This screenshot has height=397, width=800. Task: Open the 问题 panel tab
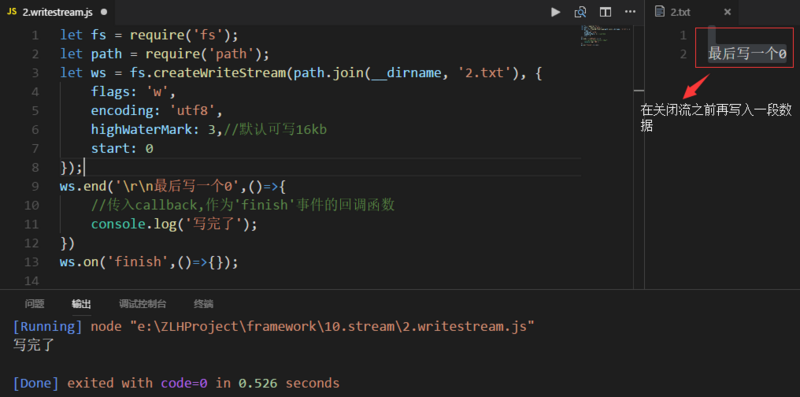(34, 304)
